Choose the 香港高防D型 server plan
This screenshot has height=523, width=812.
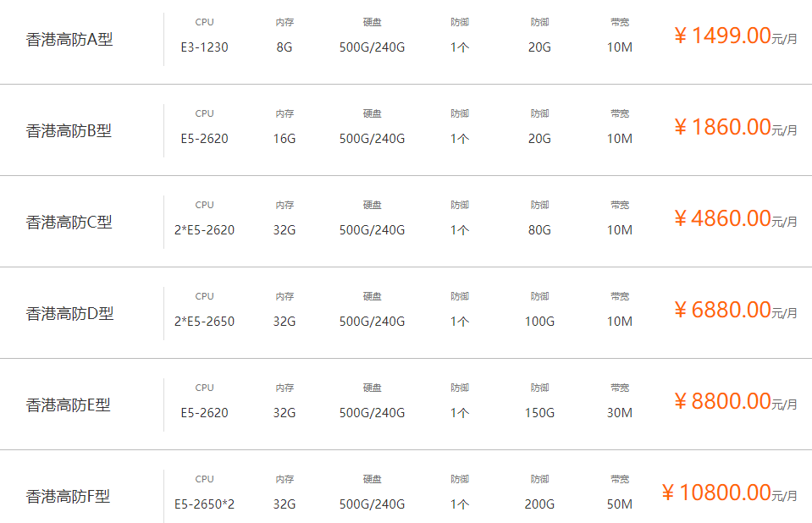(69, 314)
